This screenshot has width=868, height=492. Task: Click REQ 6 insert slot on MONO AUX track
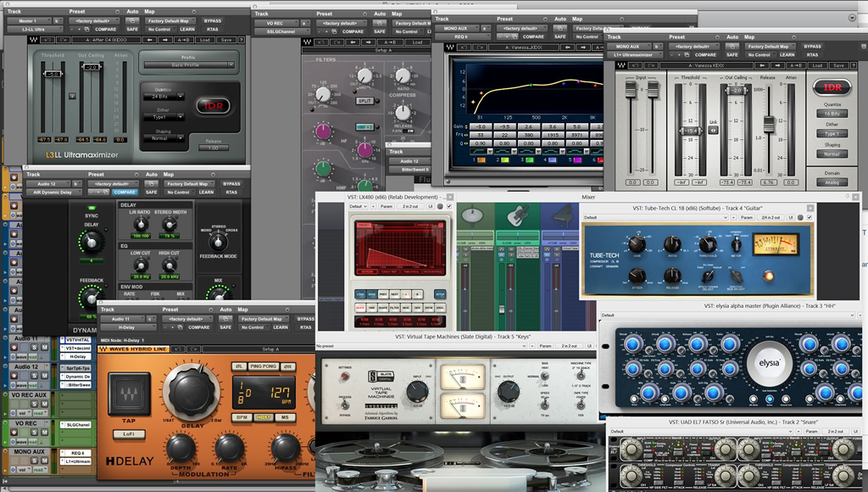pos(77,453)
